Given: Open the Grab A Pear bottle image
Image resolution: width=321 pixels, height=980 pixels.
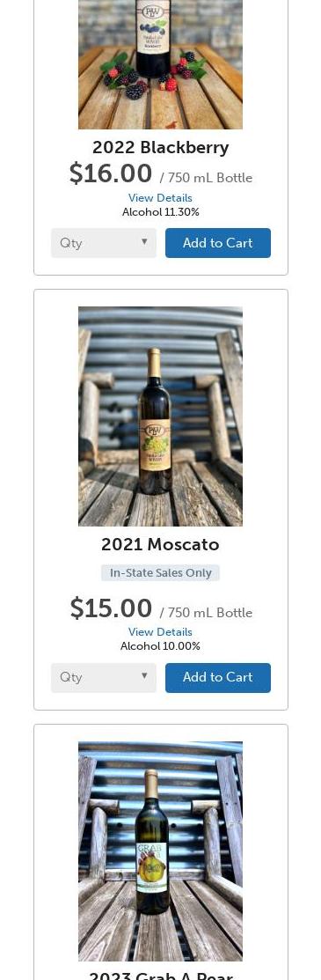Looking at the screenshot, I should point(160,851).
